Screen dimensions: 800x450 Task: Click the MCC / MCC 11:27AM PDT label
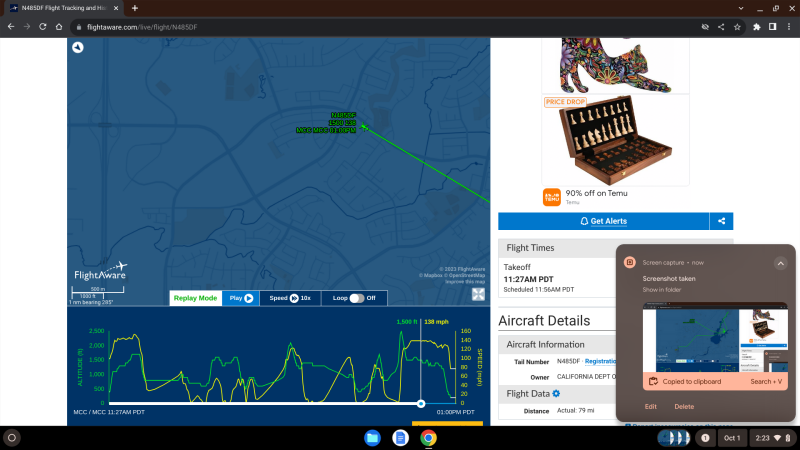pyautogui.click(x=109, y=412)
